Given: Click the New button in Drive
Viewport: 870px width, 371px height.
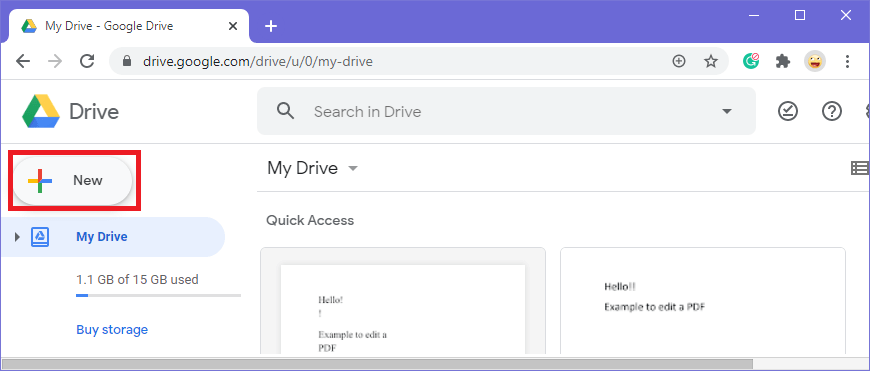Looking at the screenshot, I should point(73,181).
